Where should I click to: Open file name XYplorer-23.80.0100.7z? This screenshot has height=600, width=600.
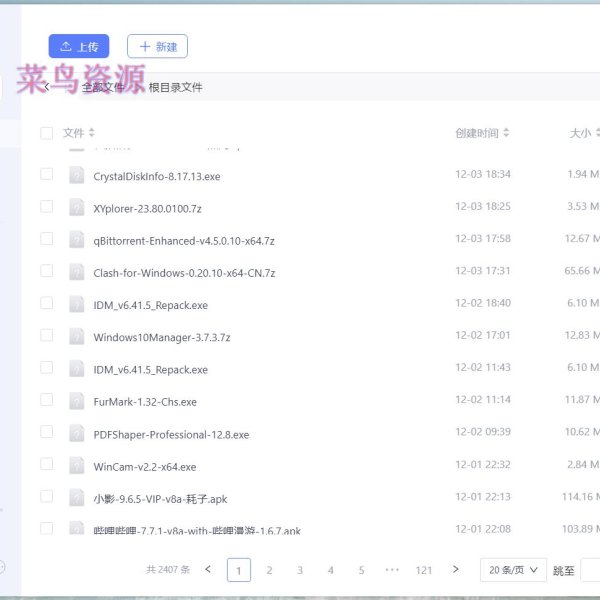(147, 209)
